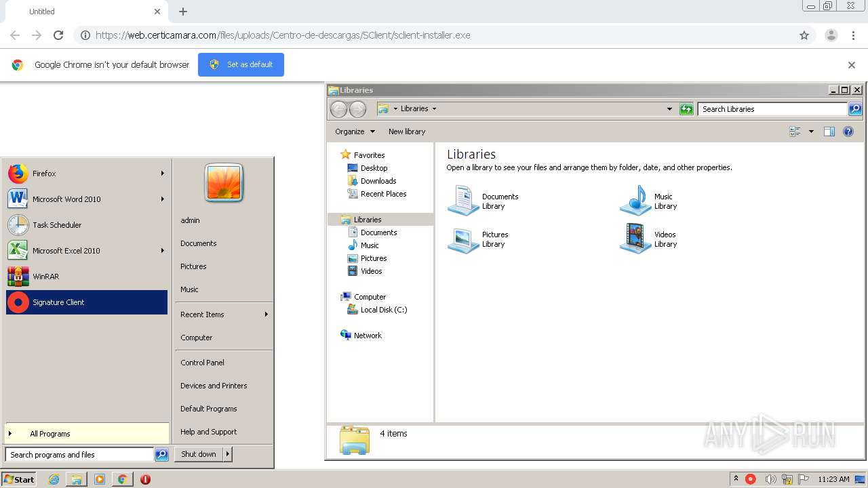
Task: Open Firefox from the Start menu
Action: 87,174
